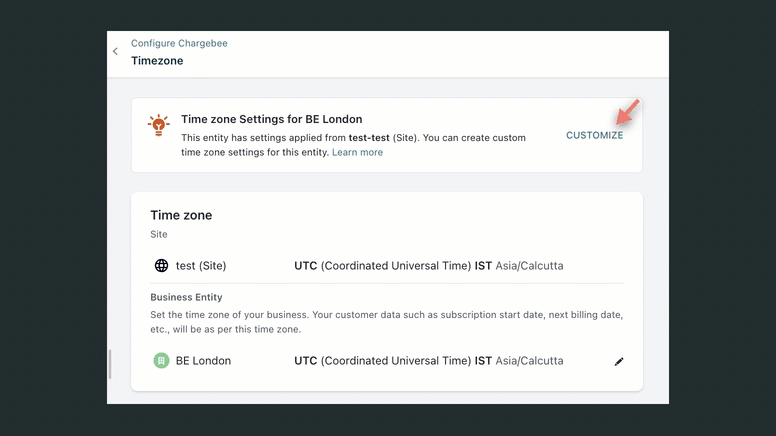Click the lightbulb tip icon
The width and height of the screenshot is (776, 436).
(x=158, y=126)
